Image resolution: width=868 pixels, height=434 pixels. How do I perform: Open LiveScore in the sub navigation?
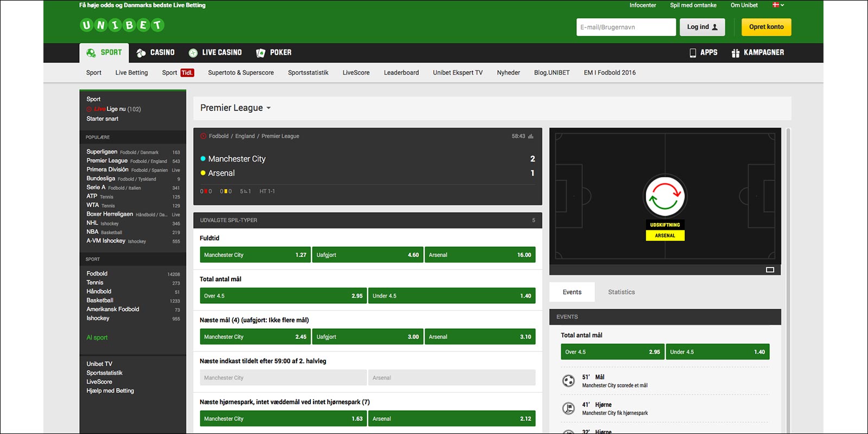click(356, 73)
